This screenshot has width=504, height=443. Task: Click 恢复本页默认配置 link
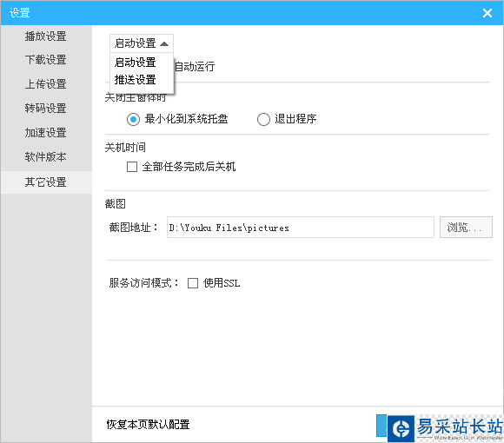(x=148, y=425)
